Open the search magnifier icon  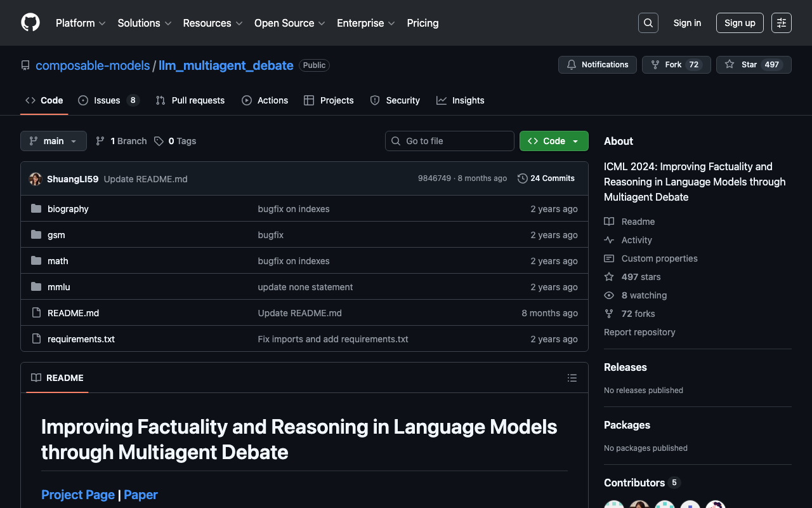click(x=648, y=23)
